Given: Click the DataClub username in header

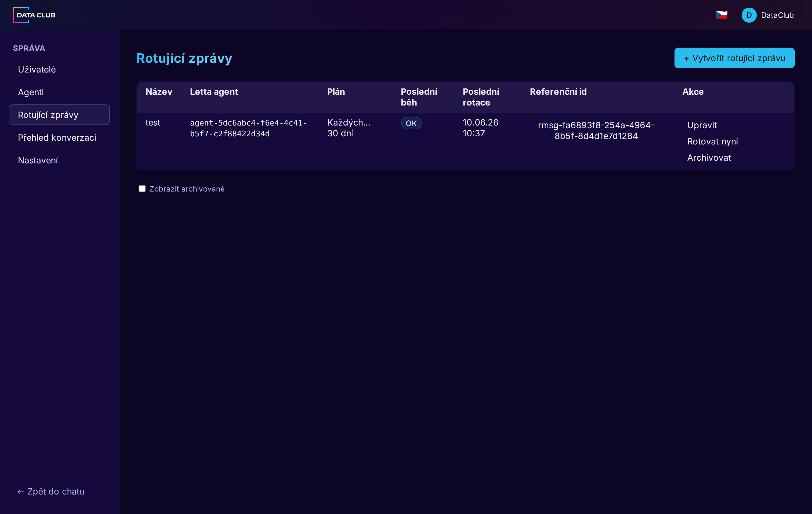Looking at the screenshot, I should 777,15.
